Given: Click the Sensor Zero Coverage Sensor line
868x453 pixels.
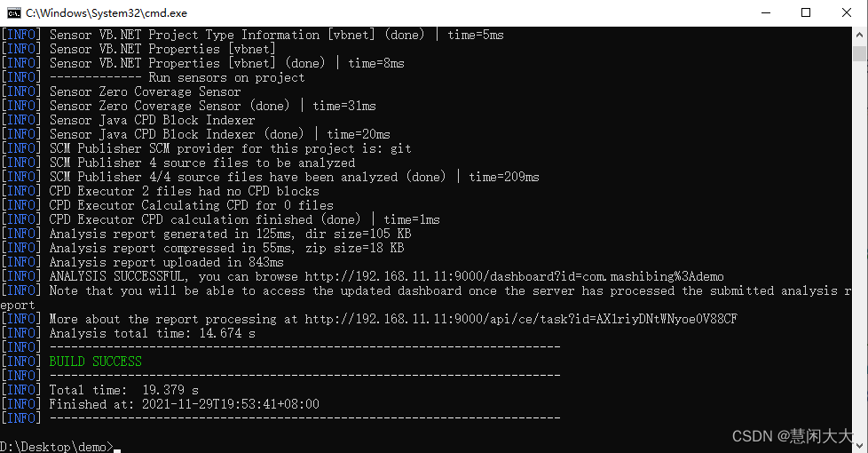Looking at the screenshot, I should (145, 91).
